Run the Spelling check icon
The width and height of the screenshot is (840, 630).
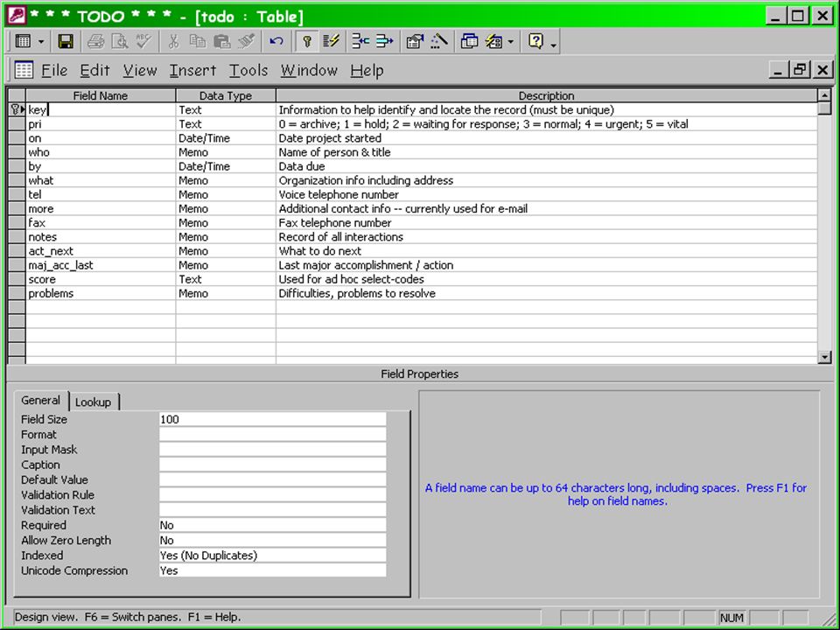[143, 41]
